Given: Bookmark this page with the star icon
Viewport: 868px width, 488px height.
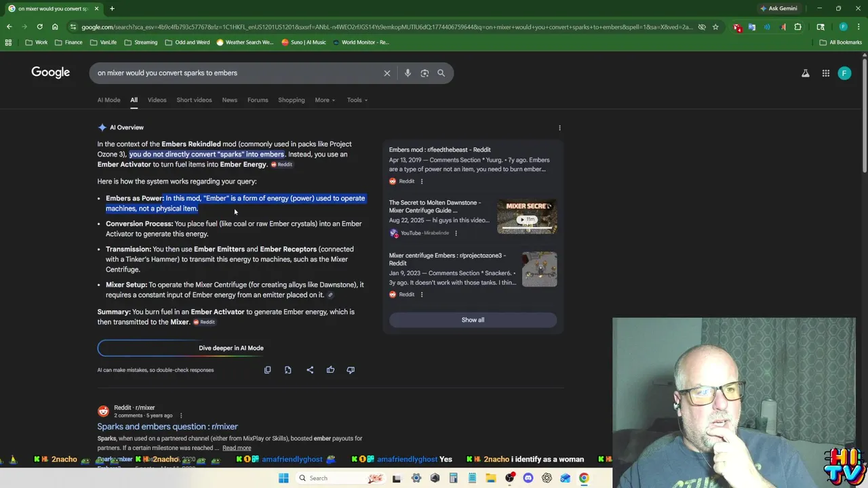Looking at the screenshot, I should point(715,27).
